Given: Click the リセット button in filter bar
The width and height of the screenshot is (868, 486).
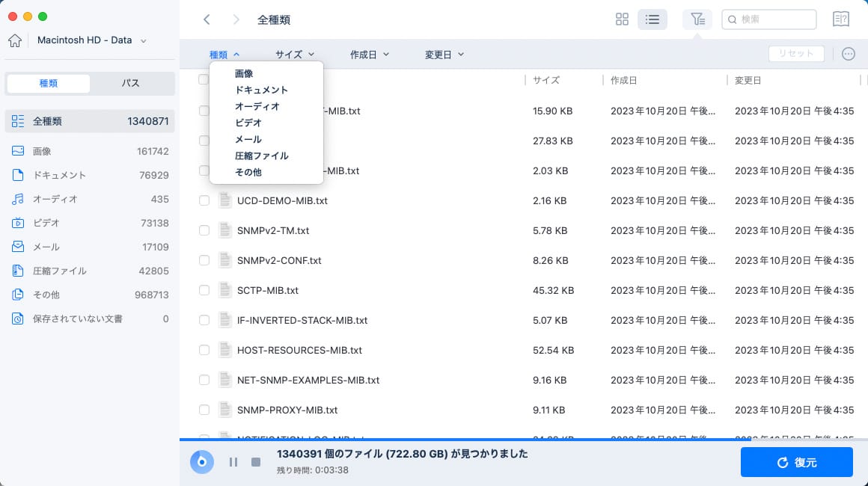Looking at the screenshot, I should point(796,53).
